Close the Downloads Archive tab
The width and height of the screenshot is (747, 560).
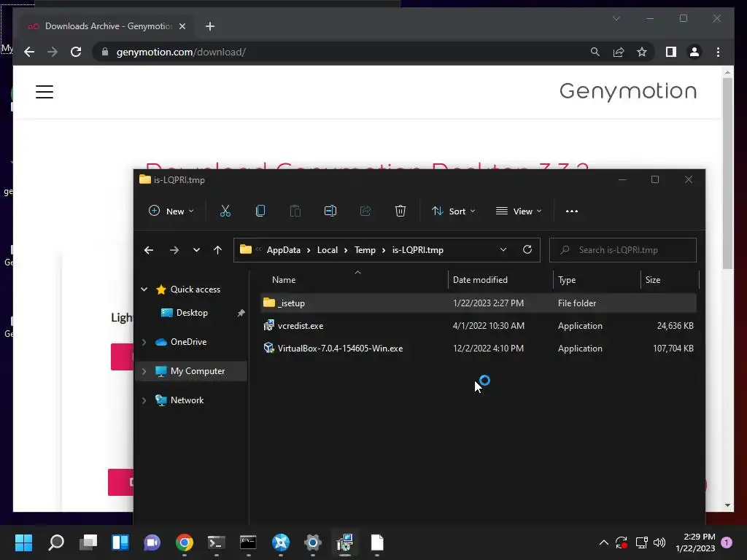[182, 26]
